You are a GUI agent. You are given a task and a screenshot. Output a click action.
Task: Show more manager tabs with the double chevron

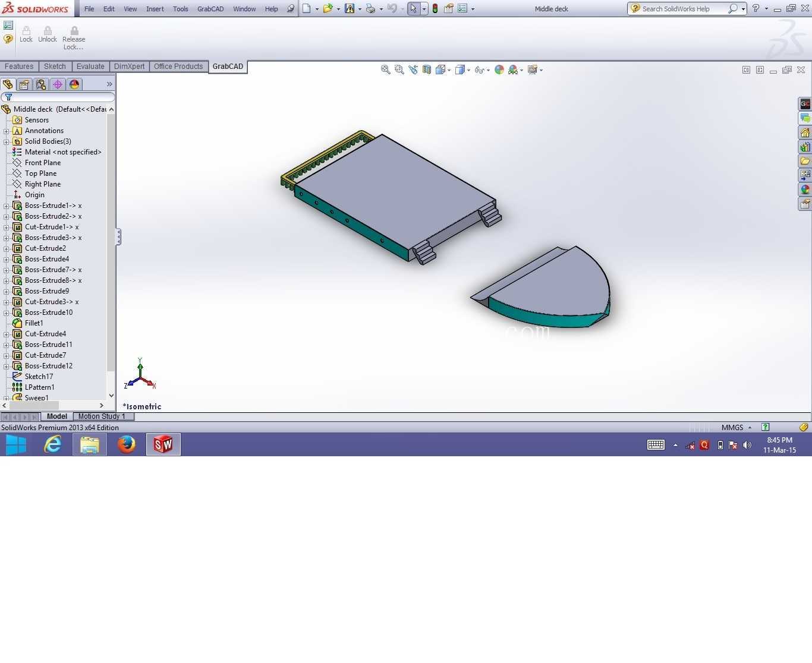coord(109,84)
